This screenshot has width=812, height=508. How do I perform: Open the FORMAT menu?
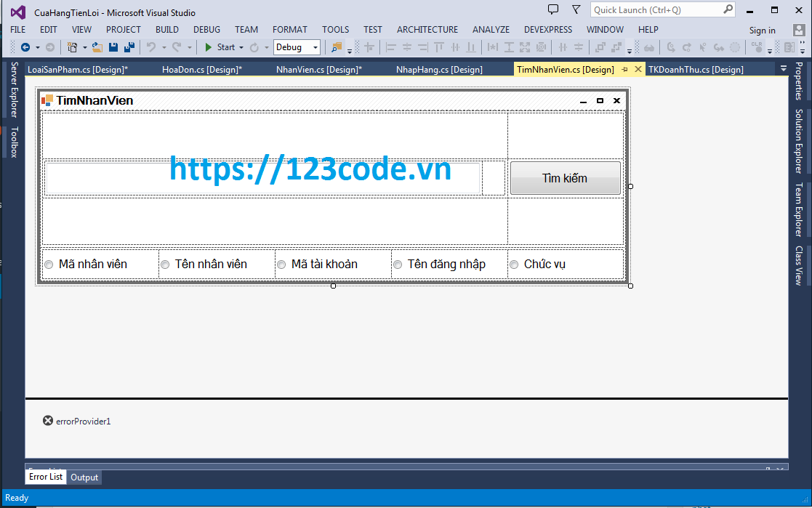289,30
